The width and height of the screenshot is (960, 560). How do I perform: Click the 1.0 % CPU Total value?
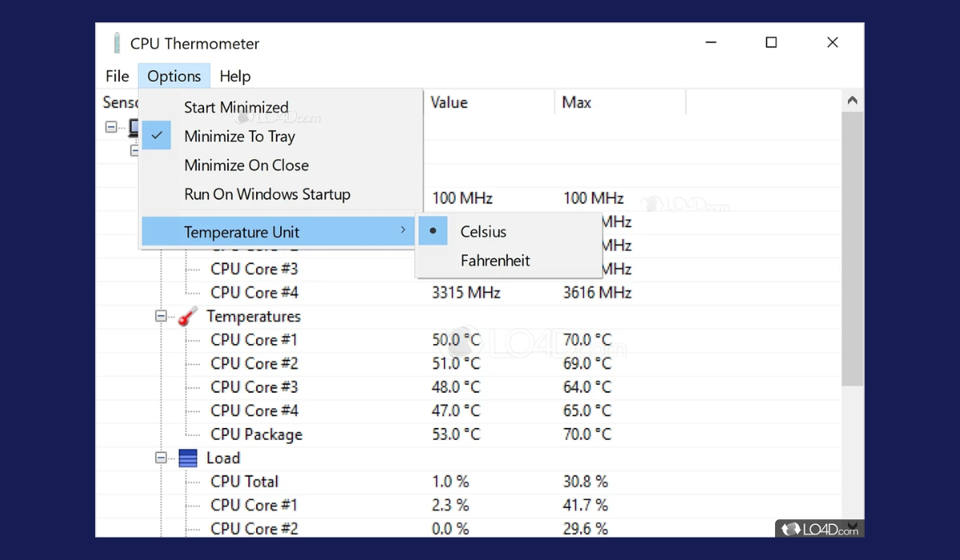coord(450,482)
